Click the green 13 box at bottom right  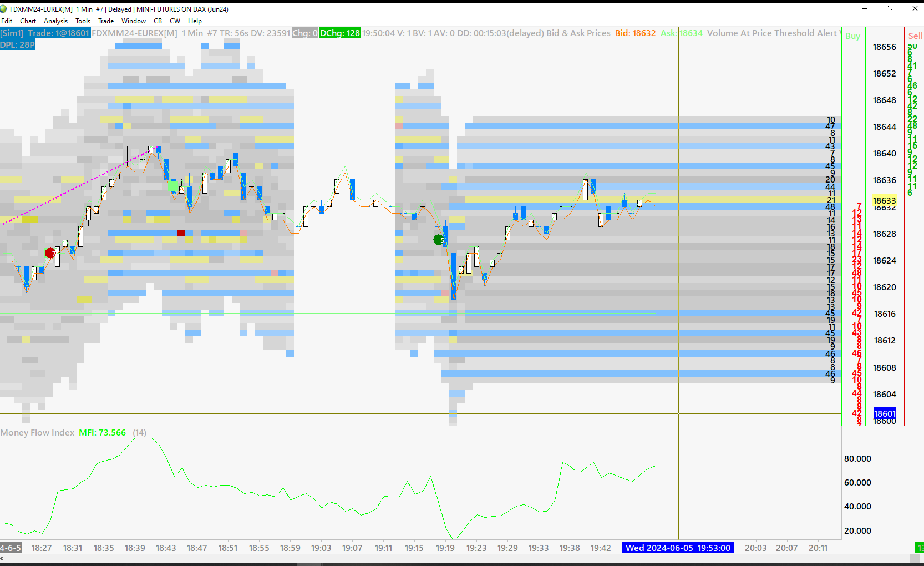click(x=920, y=548)
